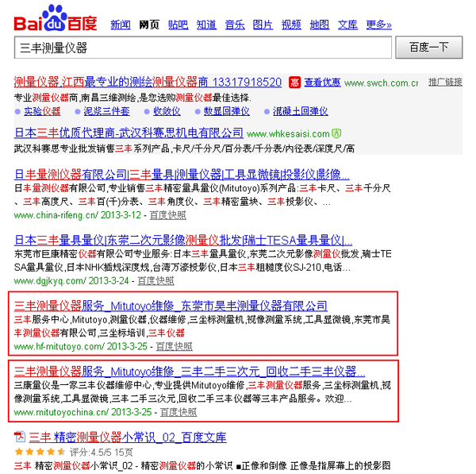This screenshot has width=476, height=474.
Task: Click the red 惠 discount icon
Action: click(x=294, y=83)
